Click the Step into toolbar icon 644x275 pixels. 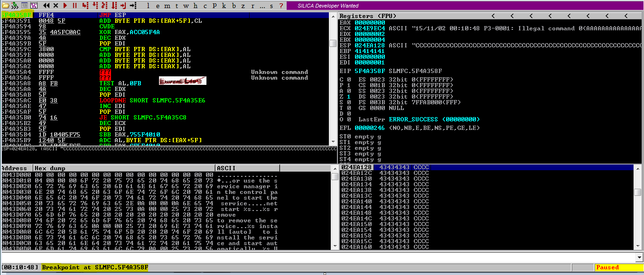click(85, 5)
